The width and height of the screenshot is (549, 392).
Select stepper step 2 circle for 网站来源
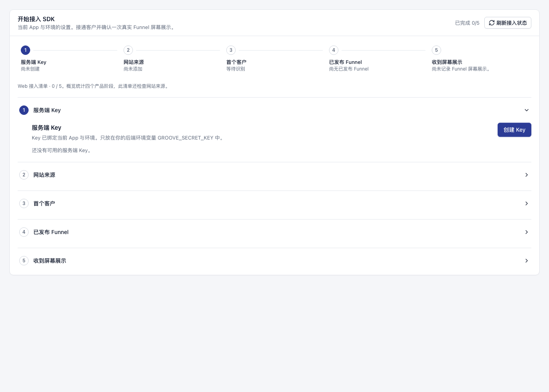coord(128,50)
